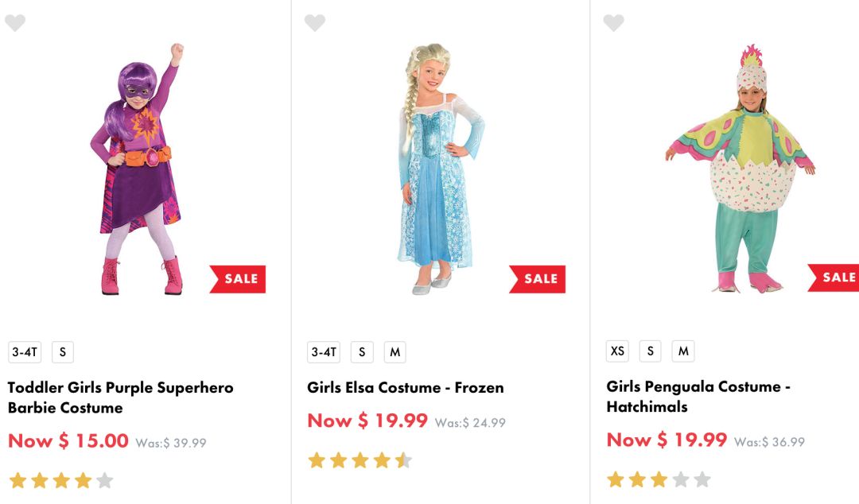Click SALE badge on Penguala costume

tap(835, 277)
